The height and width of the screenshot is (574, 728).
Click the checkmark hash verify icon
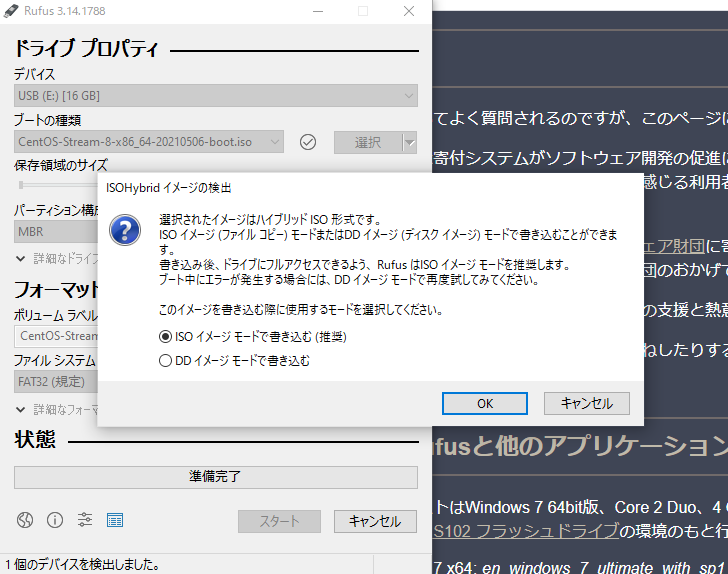tap(308, 142)
